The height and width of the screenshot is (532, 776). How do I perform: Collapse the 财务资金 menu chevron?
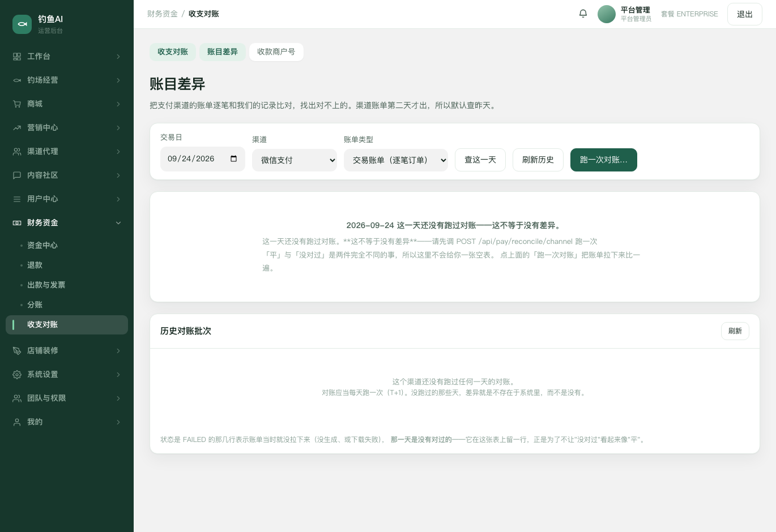(118, 223)
